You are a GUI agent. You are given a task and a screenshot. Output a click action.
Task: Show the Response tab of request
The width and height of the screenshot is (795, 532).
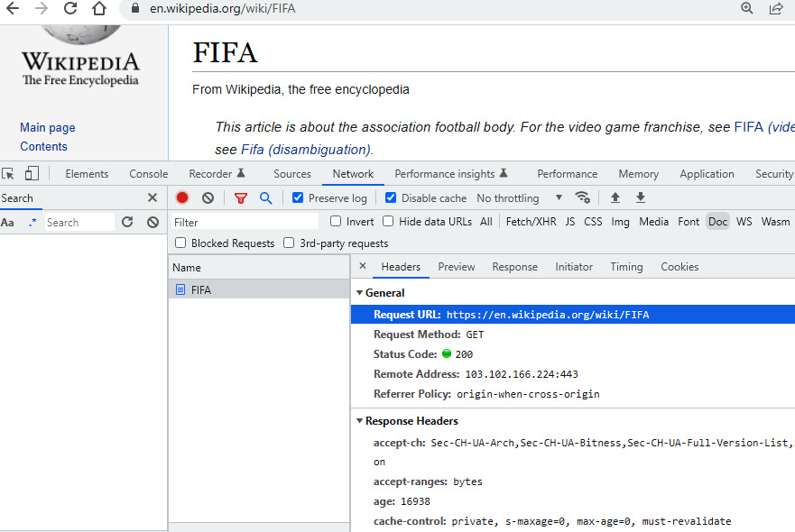514,267
